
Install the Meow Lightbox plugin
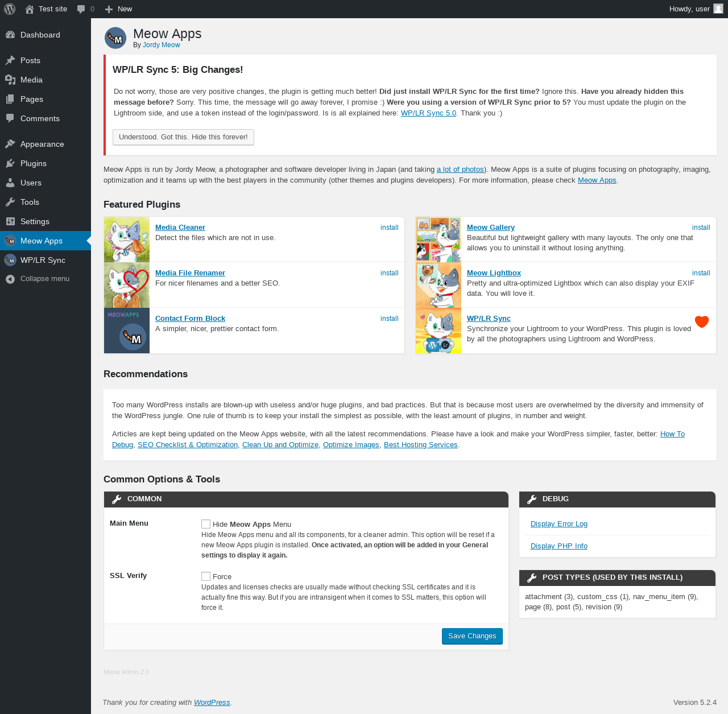(701, 273)
